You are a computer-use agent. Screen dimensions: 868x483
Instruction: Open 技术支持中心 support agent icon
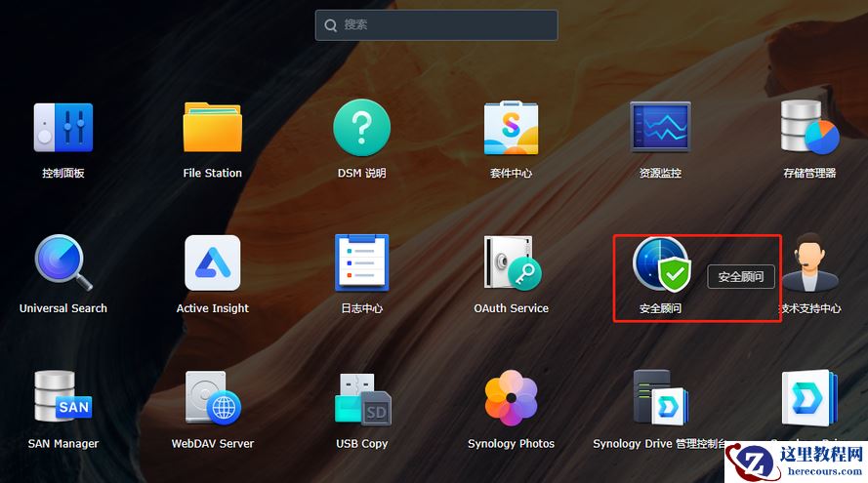point(809,262)
